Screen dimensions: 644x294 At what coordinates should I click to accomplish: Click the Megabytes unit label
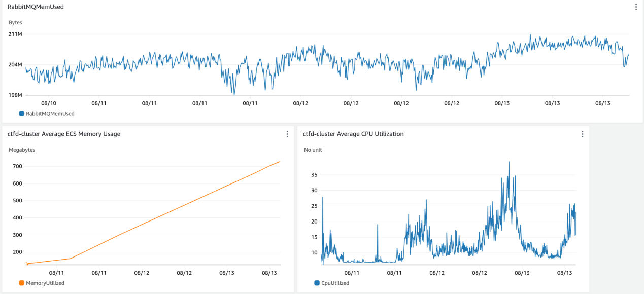(22, 150)
